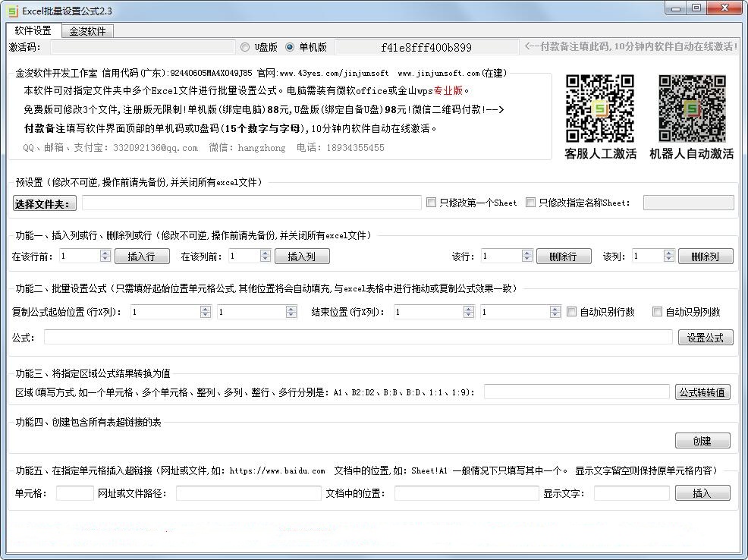Decrease 该列 value with down arrow
The width and height of the screenshot is (748, 560).
click(669, 260)
